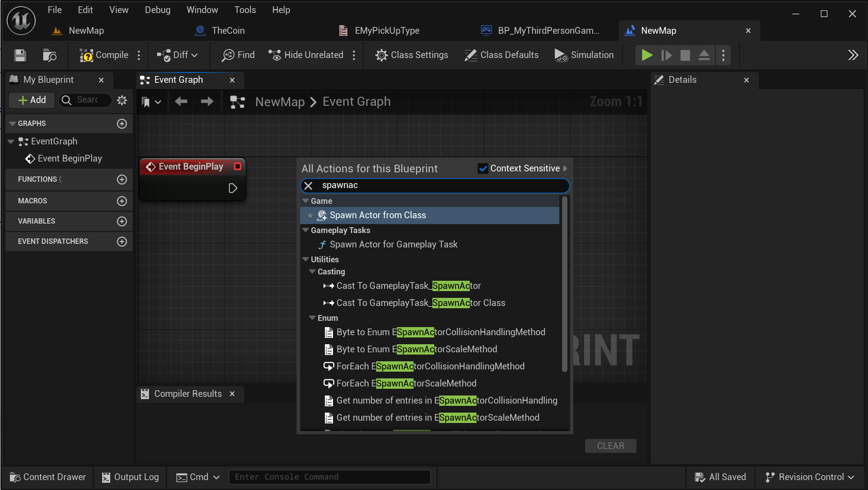The height and width of the screenshot is (490, 868).
Task: Open the Edit menu
Action: [x=85, y=10]
